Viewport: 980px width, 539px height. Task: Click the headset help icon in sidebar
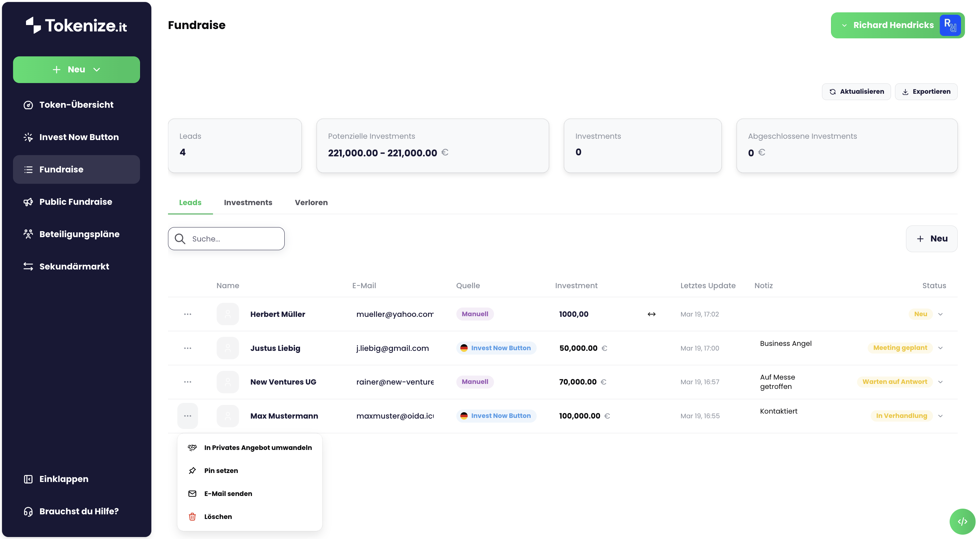tap(28, 511)
